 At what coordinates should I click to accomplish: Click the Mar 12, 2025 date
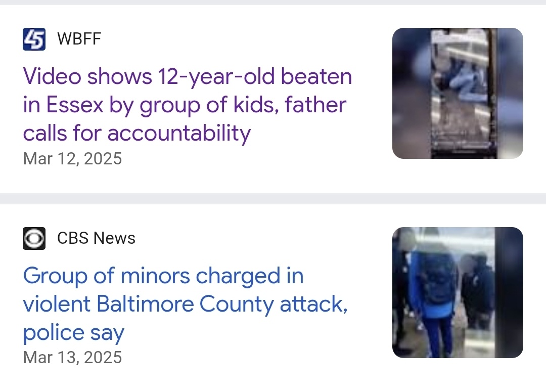pyautogui.click(x=72, y=159)
